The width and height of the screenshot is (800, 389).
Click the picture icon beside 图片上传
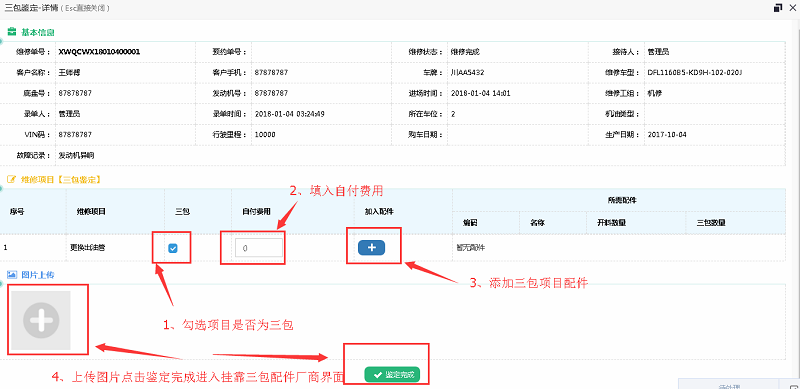click(x=12, y=275)
